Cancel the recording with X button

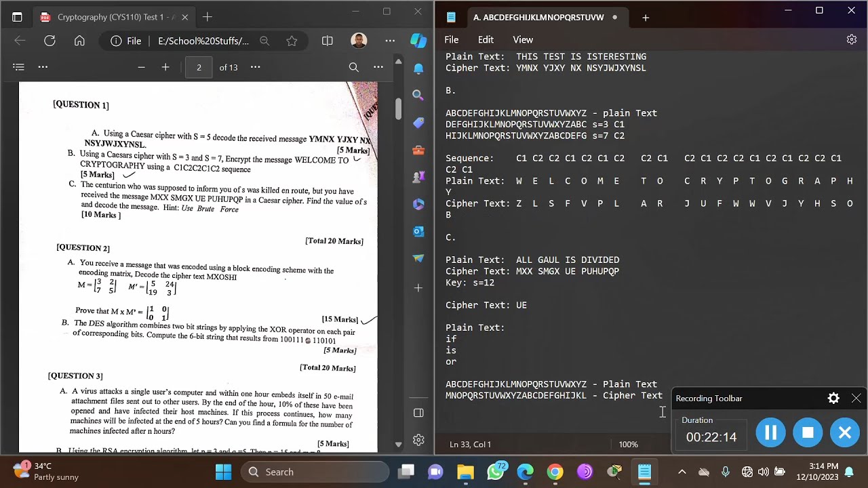(x=845, y=432)
